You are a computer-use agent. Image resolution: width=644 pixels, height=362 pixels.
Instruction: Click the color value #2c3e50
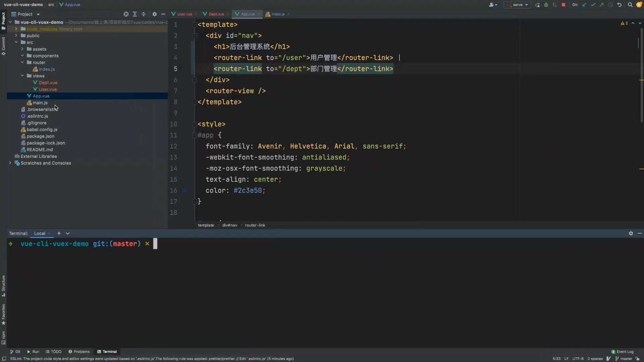click(248, 190)
